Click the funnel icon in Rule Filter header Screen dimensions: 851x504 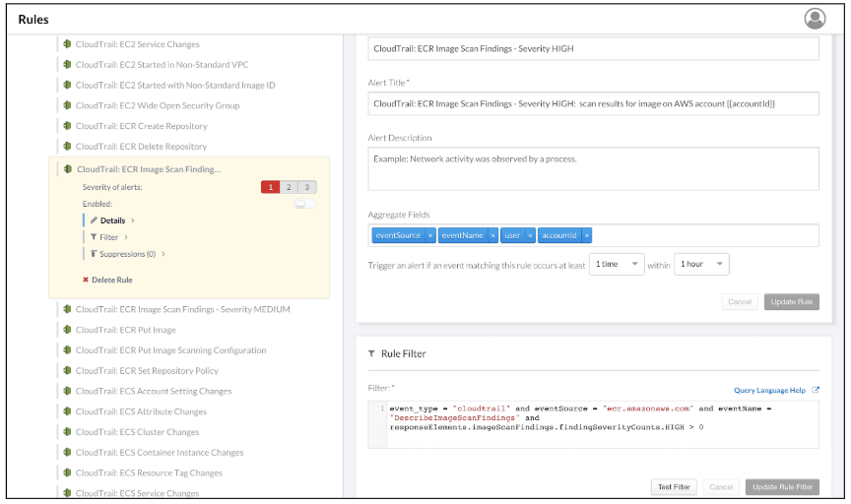coord(371,353)
